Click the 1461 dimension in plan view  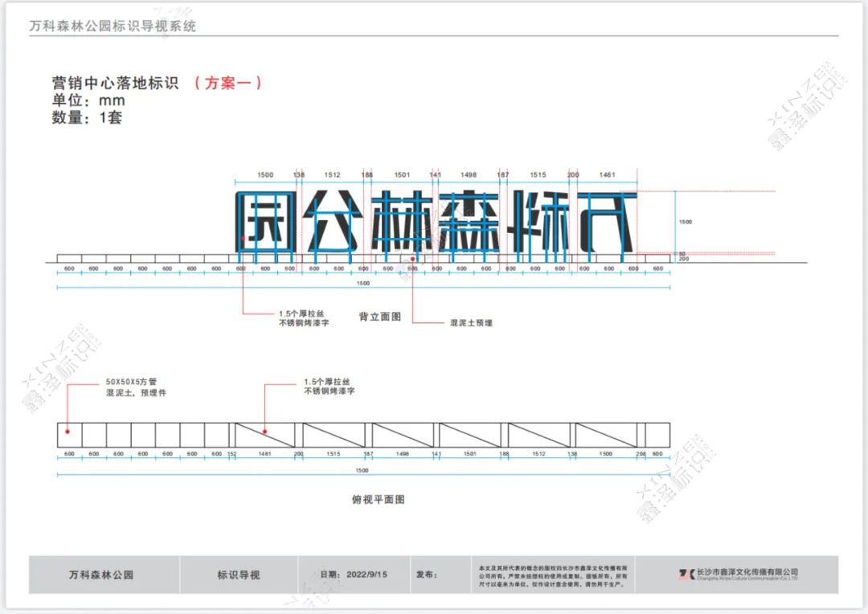264,454
